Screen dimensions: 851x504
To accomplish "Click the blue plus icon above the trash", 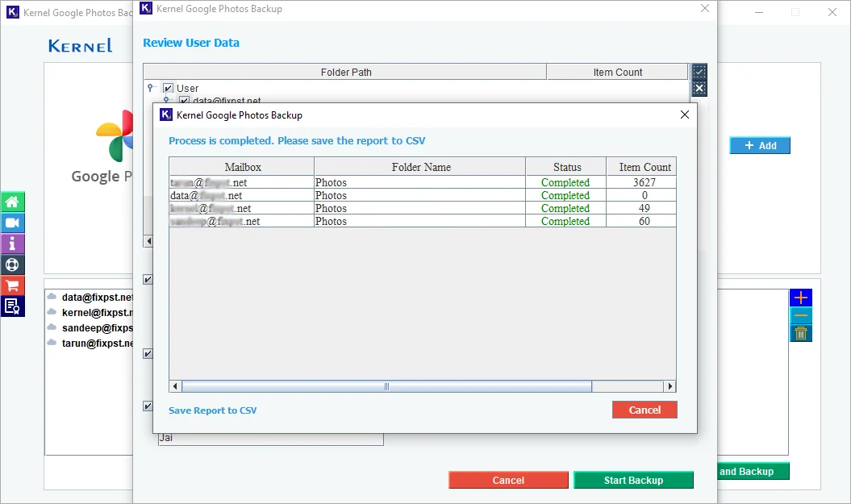I will (801, 298).
